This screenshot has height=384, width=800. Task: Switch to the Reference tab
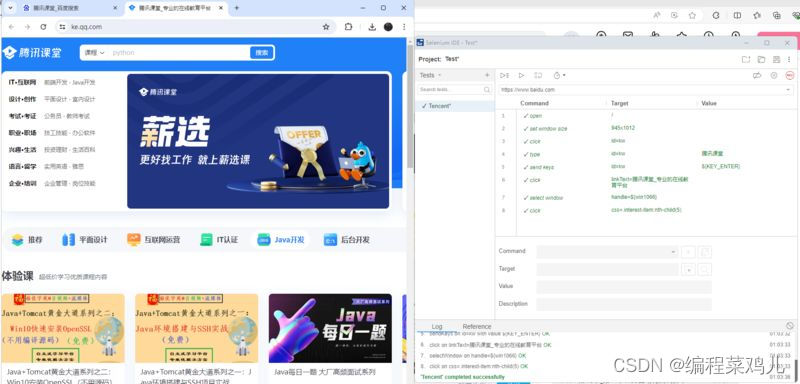pyautogui.click(x=477, y=326)
